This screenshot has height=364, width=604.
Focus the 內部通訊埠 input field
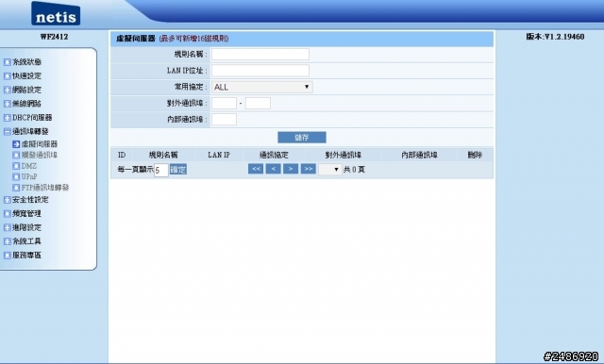point(224,119)
